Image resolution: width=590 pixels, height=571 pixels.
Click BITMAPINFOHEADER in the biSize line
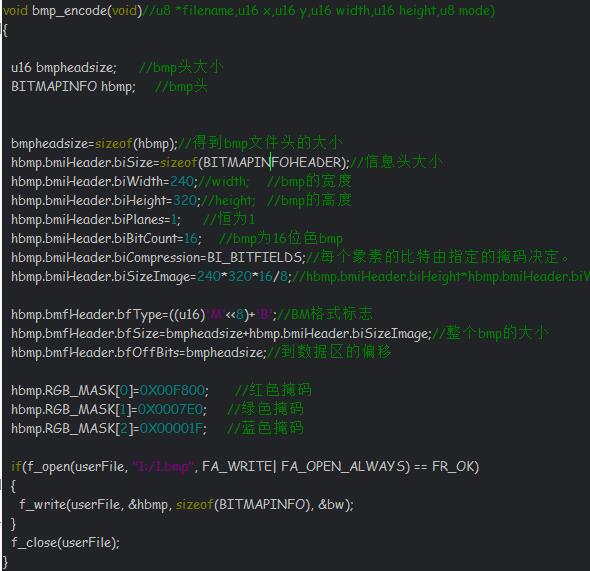(272, 162)
